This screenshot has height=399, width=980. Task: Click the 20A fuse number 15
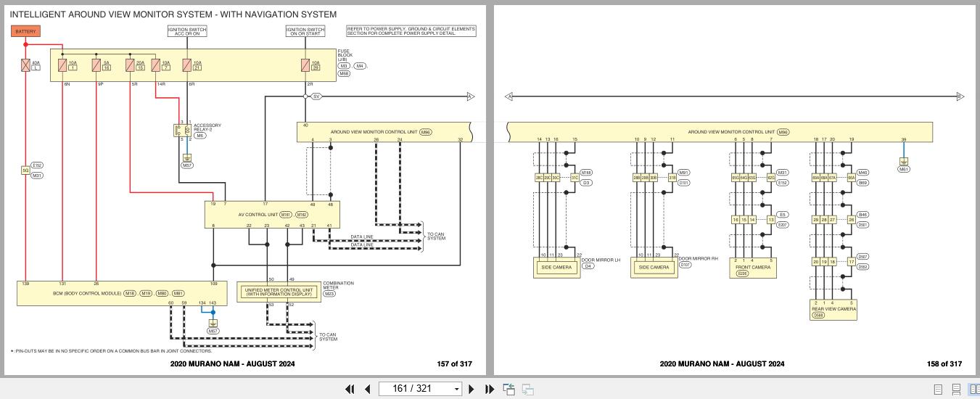point(140,67)
